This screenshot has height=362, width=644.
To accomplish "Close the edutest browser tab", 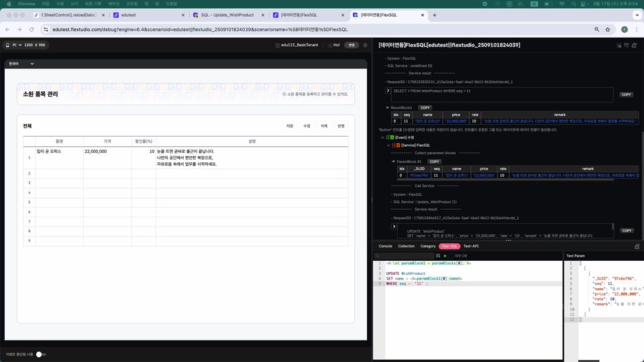I will coord(183,15).
